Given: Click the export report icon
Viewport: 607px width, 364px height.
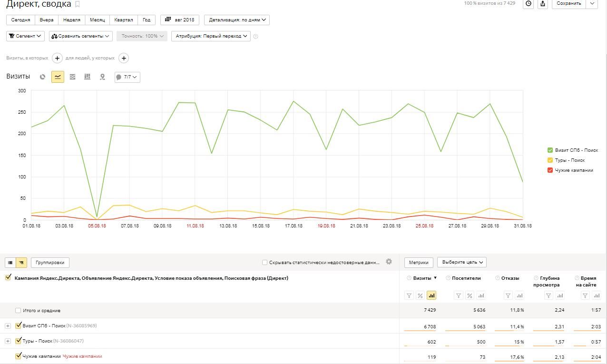Looking at the screenshot, I should (542, 4).
